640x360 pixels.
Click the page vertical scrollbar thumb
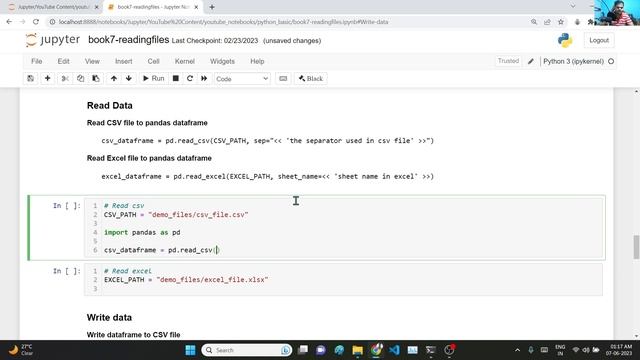click(x=636, y=247)
